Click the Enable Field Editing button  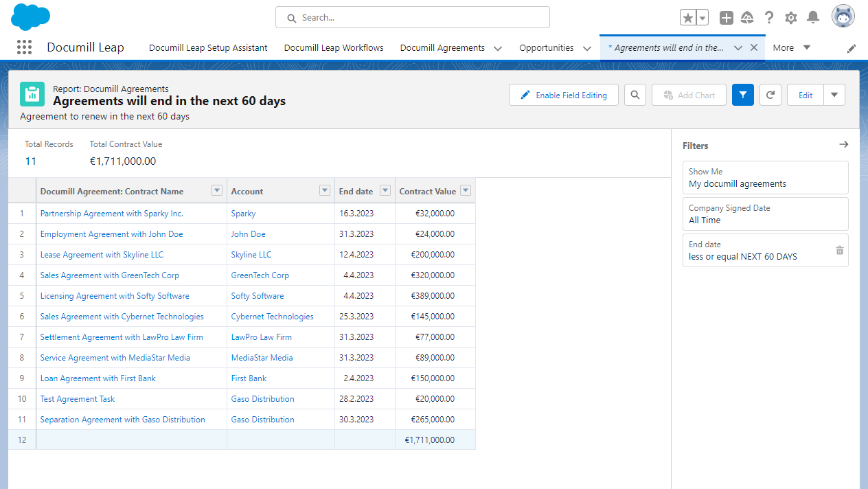tap(563, 95)
